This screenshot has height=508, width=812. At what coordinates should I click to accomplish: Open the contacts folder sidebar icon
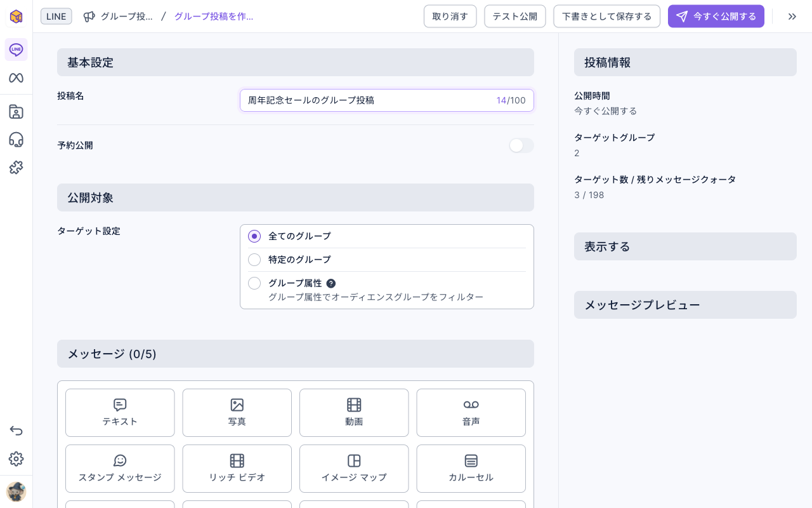pos(16,112)
